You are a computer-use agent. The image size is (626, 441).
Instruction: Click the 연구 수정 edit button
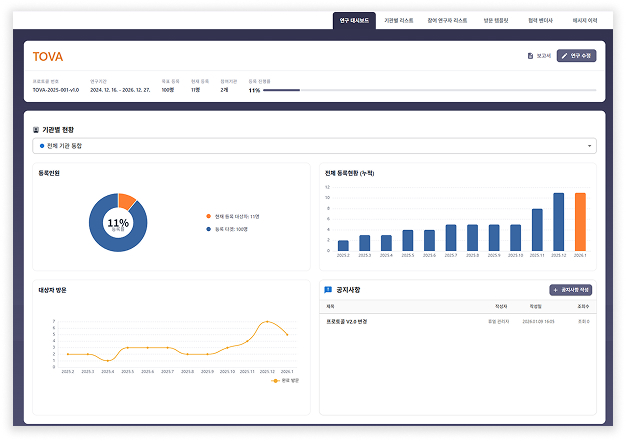tap(576, 56)
